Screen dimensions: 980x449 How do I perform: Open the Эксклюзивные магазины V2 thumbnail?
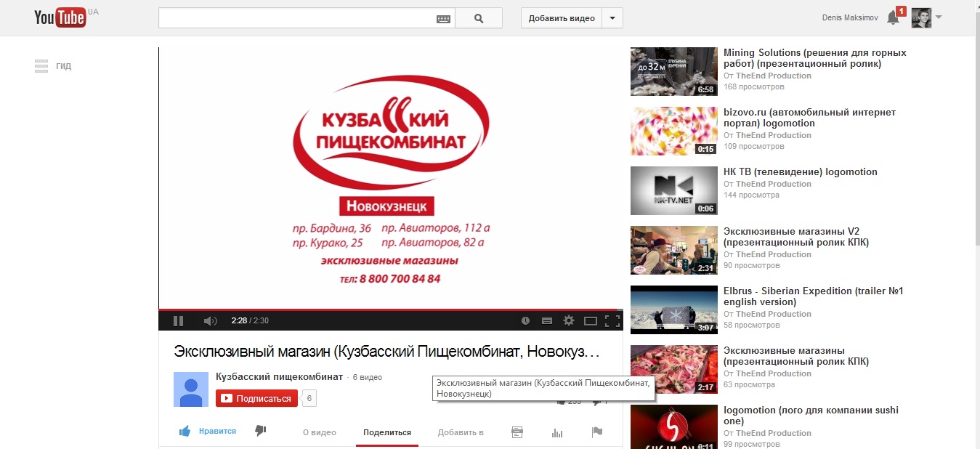click(x=674, y=250)
